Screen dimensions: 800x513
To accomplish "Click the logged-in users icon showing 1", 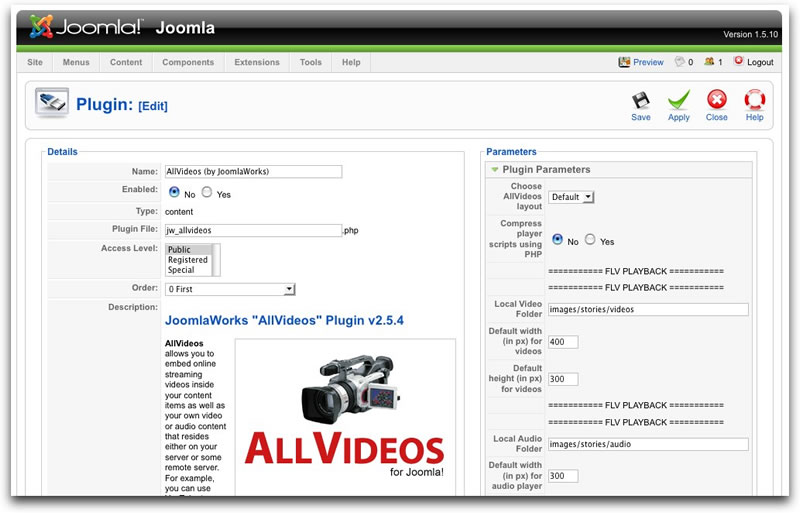I will point(709,62).
